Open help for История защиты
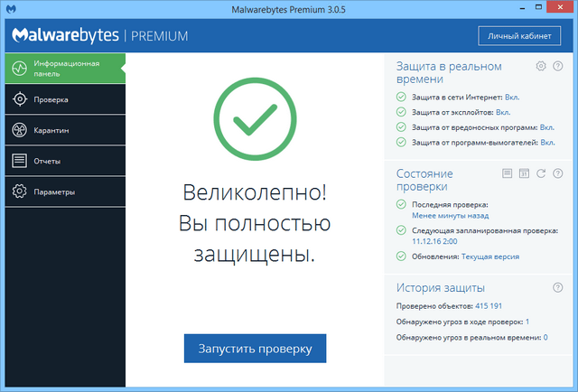The width and height of the screenshot is (578, 392). (x=558, y=287)
